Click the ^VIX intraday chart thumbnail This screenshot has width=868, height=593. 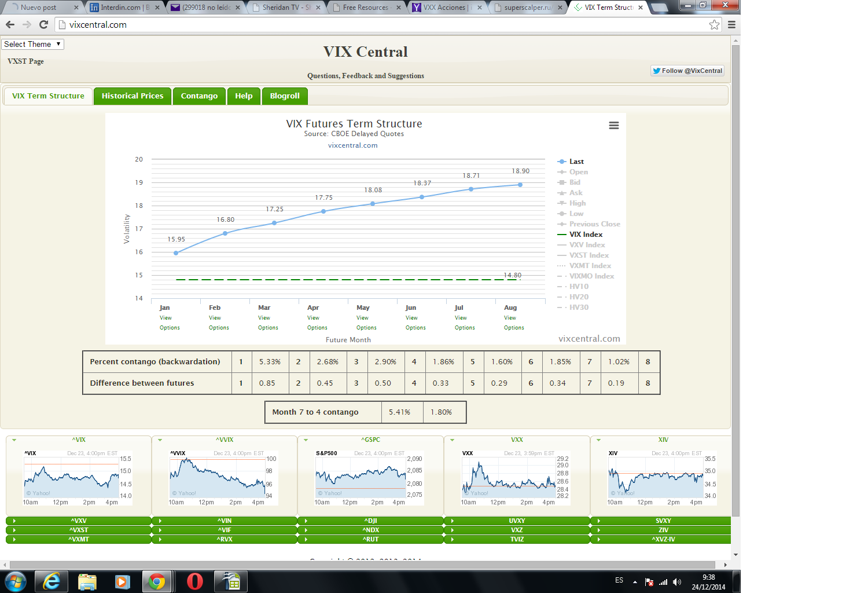point(78,477)
